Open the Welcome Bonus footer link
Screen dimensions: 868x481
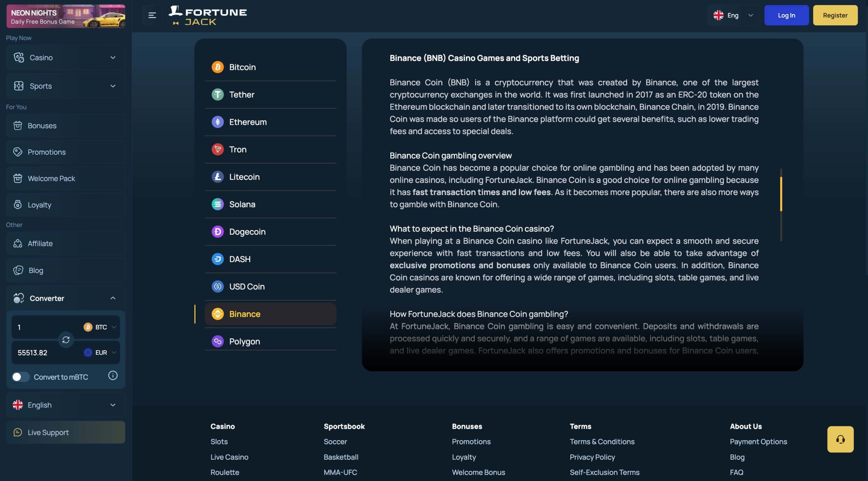(x=478, y=472)
